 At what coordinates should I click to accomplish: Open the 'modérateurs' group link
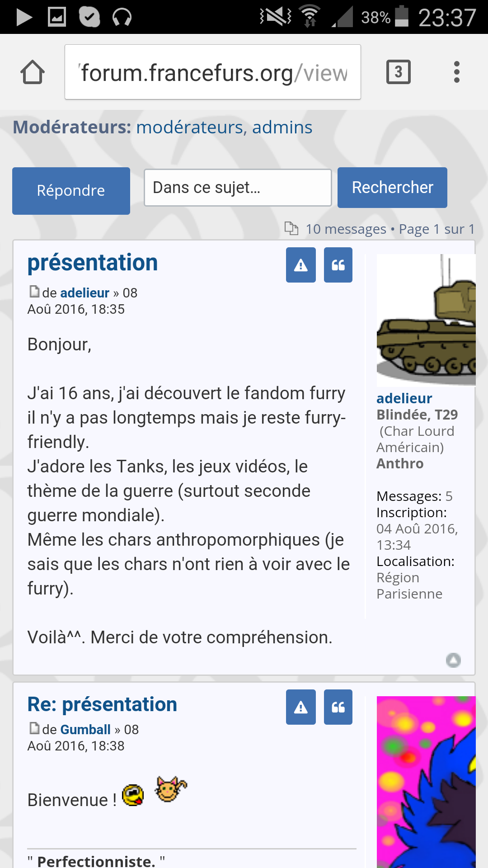[190, 127]
